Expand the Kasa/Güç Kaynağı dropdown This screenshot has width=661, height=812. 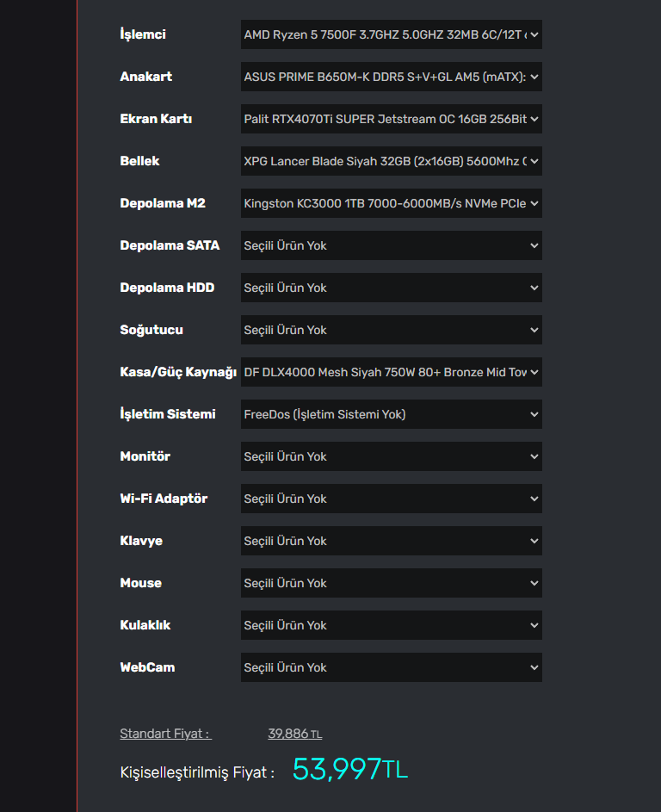pos(391,372)
